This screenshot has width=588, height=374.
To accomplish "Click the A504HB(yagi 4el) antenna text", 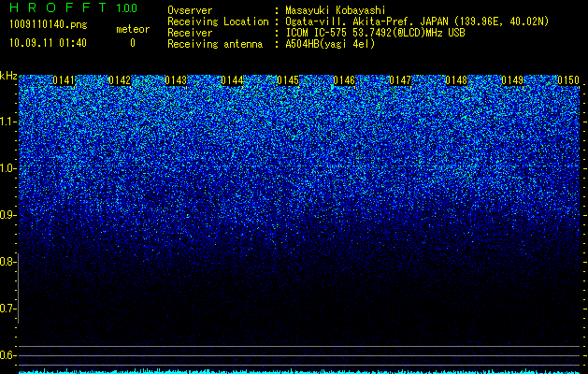I will (x=330, y=44).
